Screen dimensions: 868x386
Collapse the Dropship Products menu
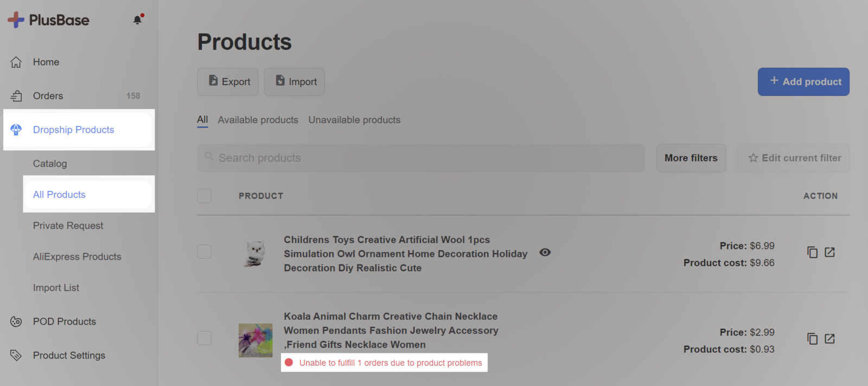73,130
